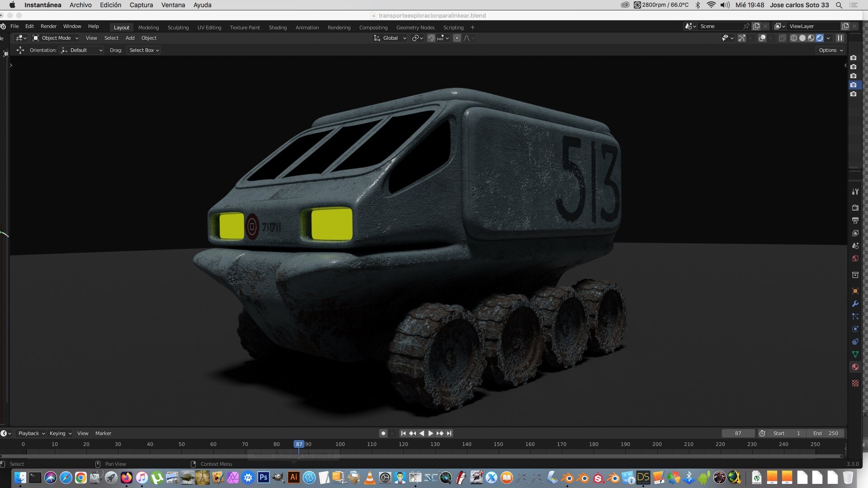Image resolution: width=868 pixels, height=488 pixels.
Task: Open the Collection properties tab
Action: [855, 275]
